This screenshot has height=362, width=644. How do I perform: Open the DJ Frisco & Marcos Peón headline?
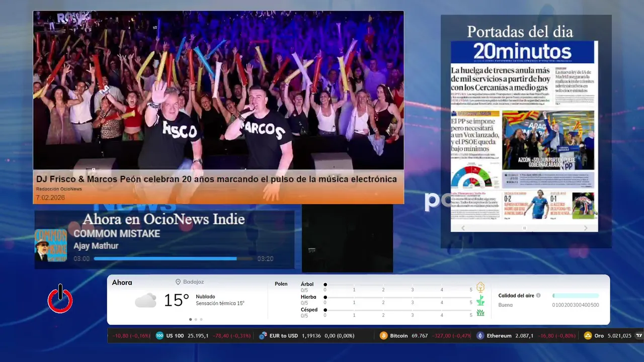(x=216, y=179)
